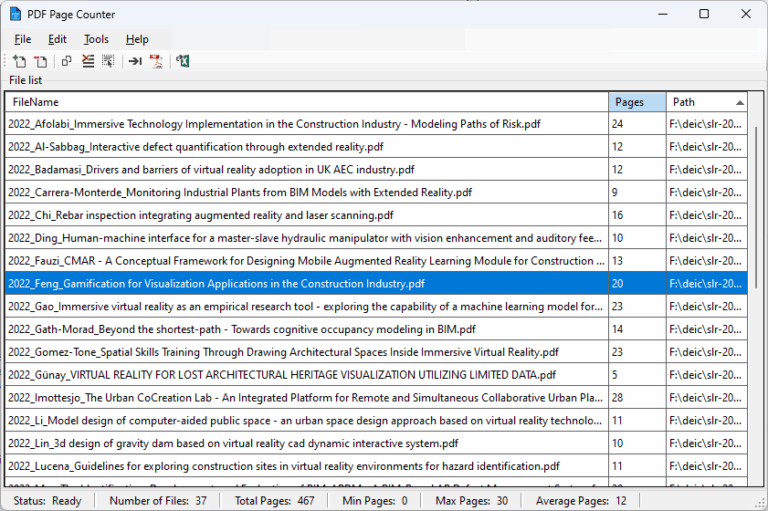Image resolution: width=768 pixels, height=511 pixels.
Task: Select the 2022_Chi_Rebar inspection file row
Action: [376, 215]
